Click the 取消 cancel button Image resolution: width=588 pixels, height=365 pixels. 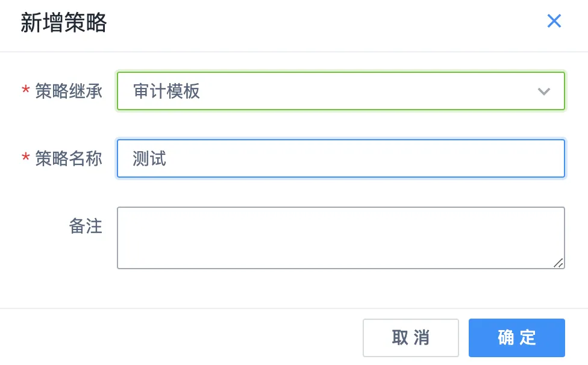(x=410, y=338)
